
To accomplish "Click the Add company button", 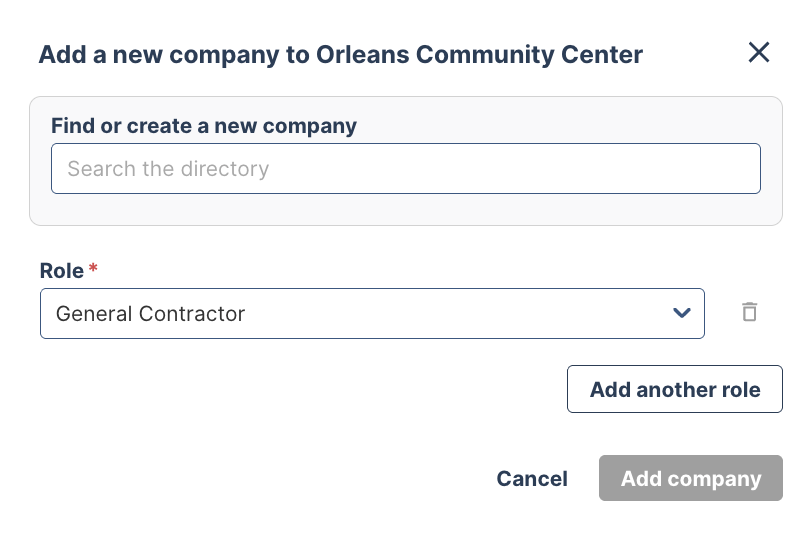I will (x=690, y=479).
